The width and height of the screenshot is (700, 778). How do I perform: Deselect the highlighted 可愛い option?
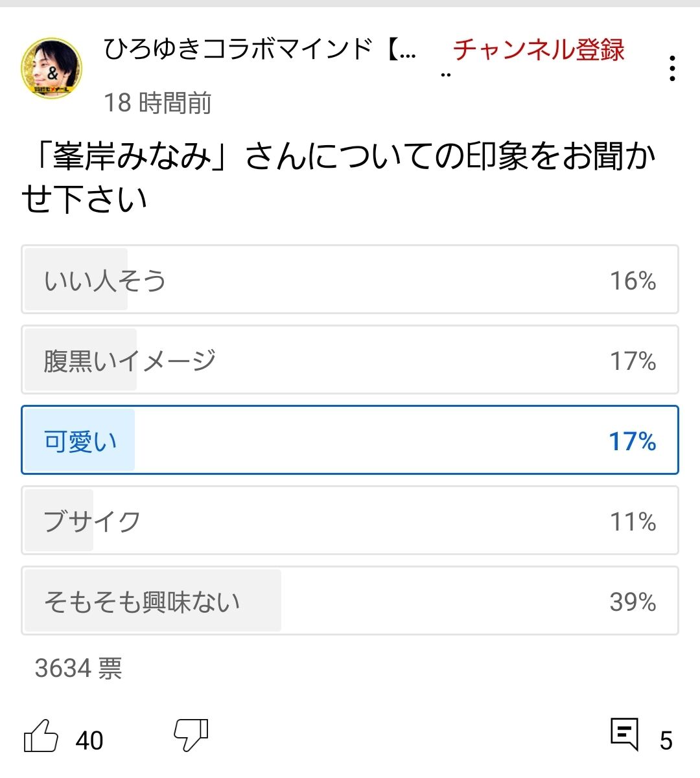tap(350, 440)
